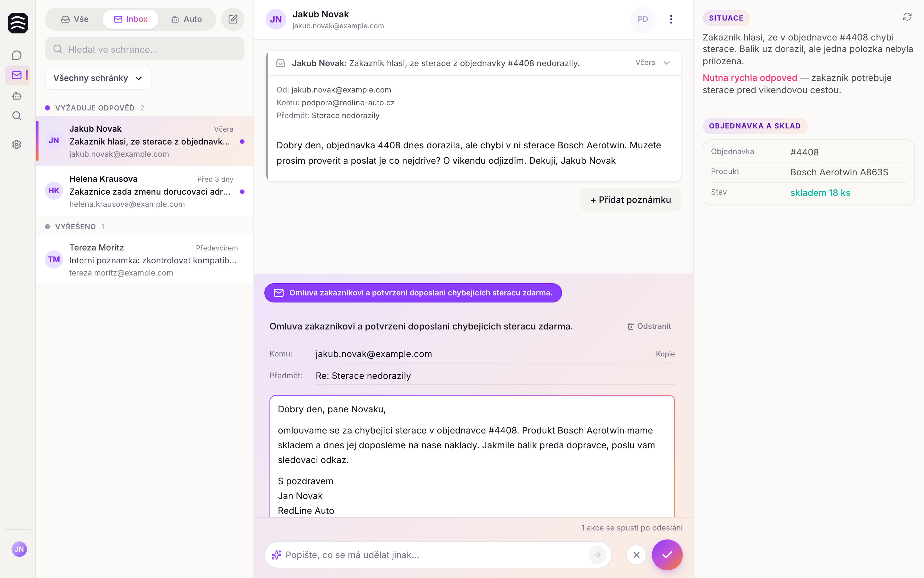Select Jakub Novak conversation in list
This screenshot has height=578, width=924.
[144, 141]
